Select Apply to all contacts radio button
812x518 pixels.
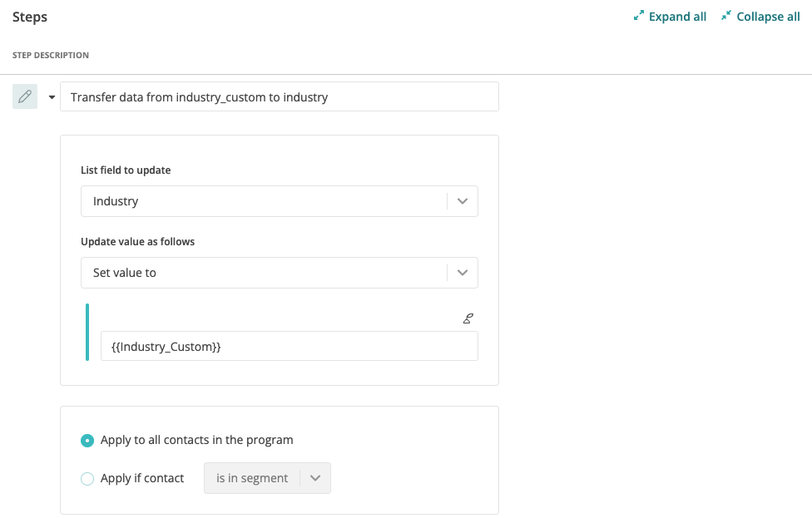click(87, 441)
